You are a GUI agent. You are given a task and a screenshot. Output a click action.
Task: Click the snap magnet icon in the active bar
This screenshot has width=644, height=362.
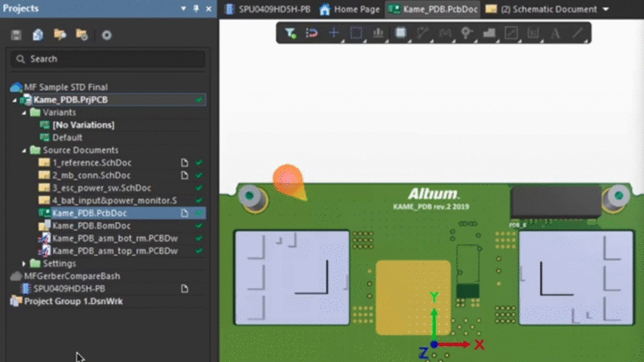pos(312,33)
